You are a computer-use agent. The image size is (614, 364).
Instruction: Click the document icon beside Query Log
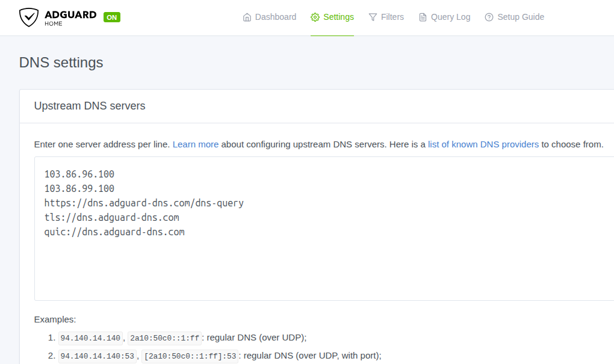pyautogui.click(x=423, y=17)
